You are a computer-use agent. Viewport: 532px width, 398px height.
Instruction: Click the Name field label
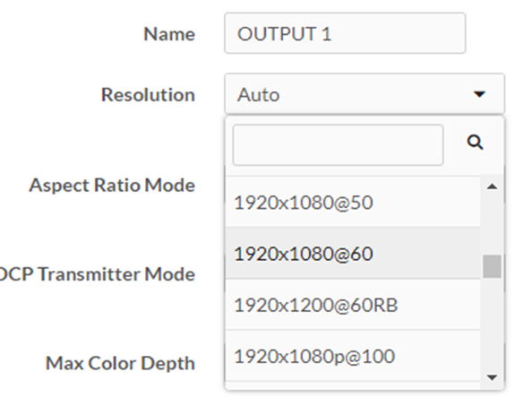click(169, 34)
